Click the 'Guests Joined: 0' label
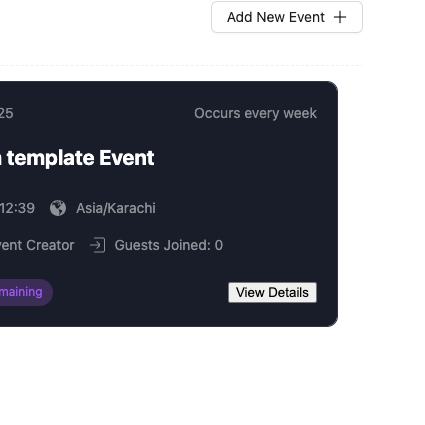The image size is (425, 425). (169, 245)
